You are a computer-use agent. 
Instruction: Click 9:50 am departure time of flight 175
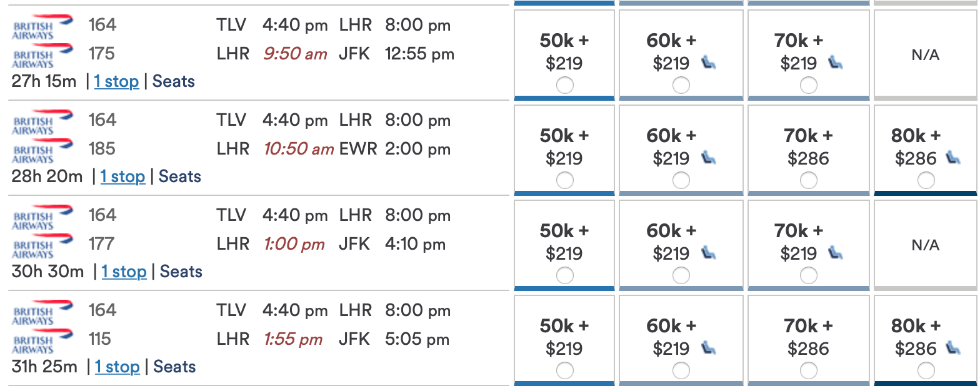[295, 54]
